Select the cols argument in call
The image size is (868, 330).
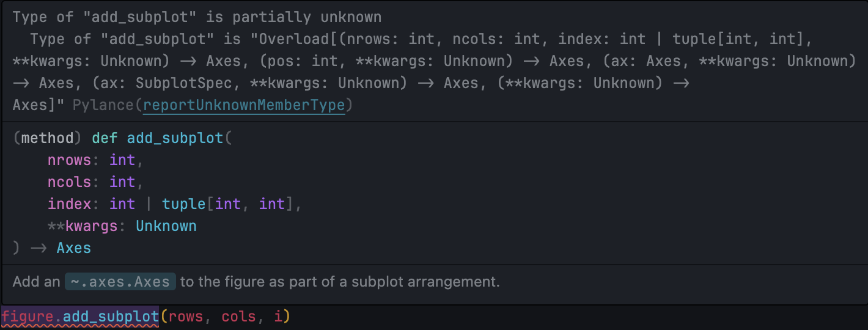click(239, 317)
